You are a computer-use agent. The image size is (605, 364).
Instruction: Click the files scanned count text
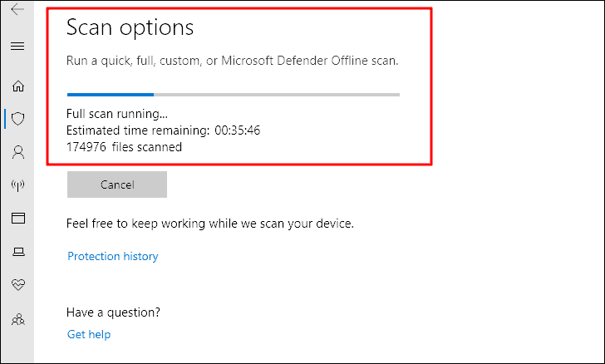pos(125,146)
